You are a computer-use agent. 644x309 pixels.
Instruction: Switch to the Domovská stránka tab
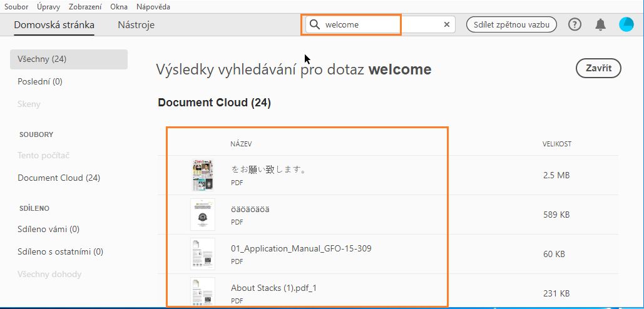(54, 24)
